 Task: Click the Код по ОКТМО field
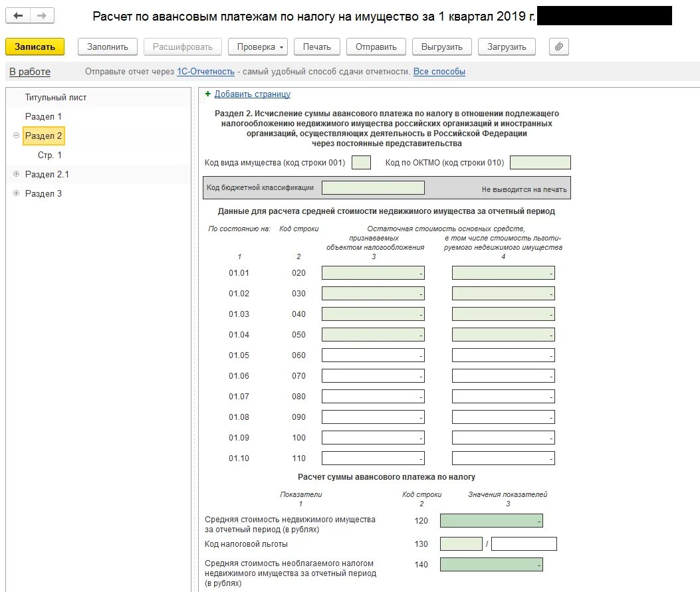540,162
